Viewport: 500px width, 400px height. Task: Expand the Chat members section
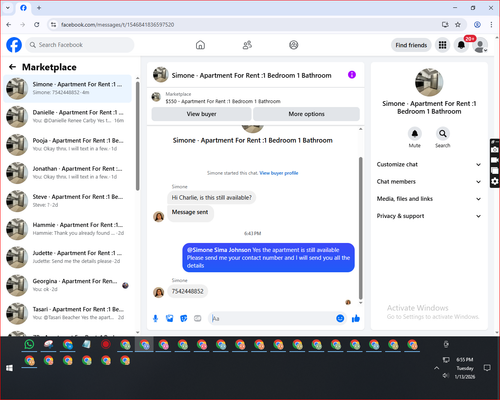(429, 182)
